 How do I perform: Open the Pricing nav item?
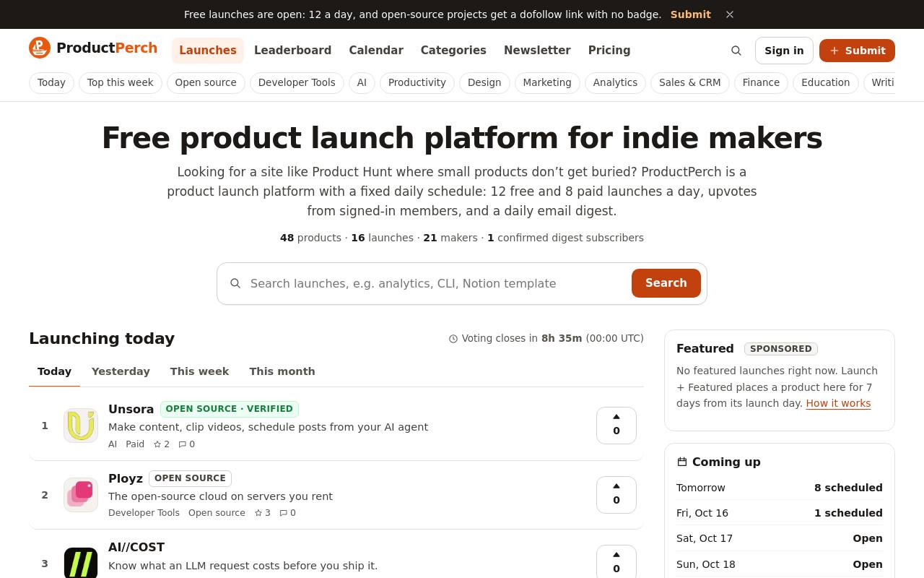coord(609,51)
